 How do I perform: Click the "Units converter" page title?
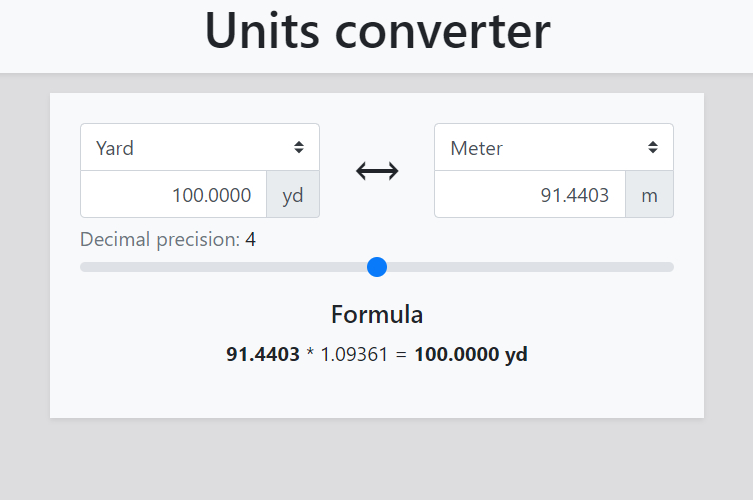(377, 31)
